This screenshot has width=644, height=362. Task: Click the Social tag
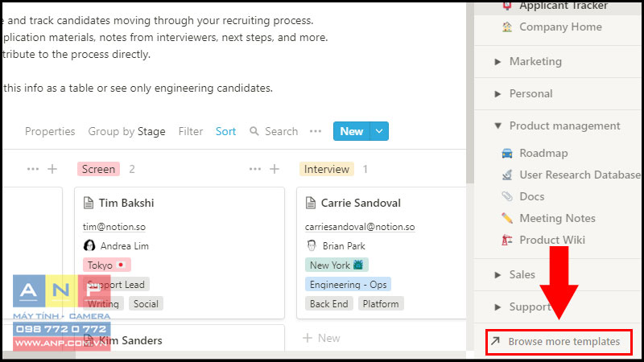(x=146, y=304)
